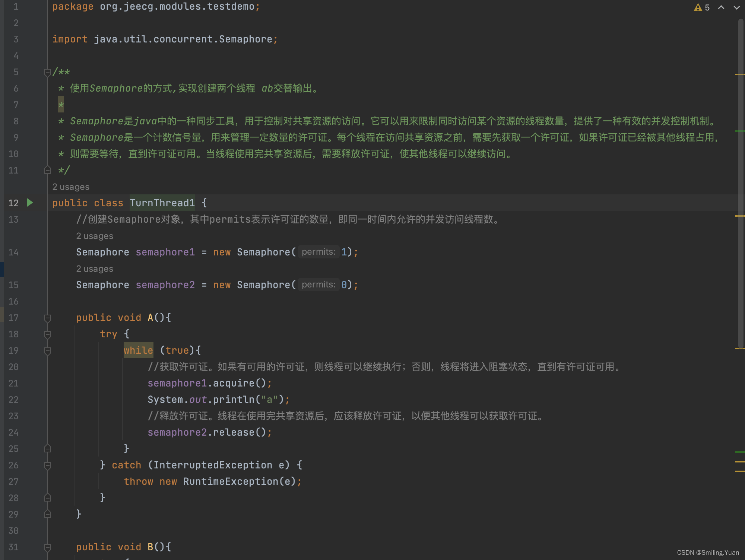Fold method B at line 31

(x=47, y=547)
